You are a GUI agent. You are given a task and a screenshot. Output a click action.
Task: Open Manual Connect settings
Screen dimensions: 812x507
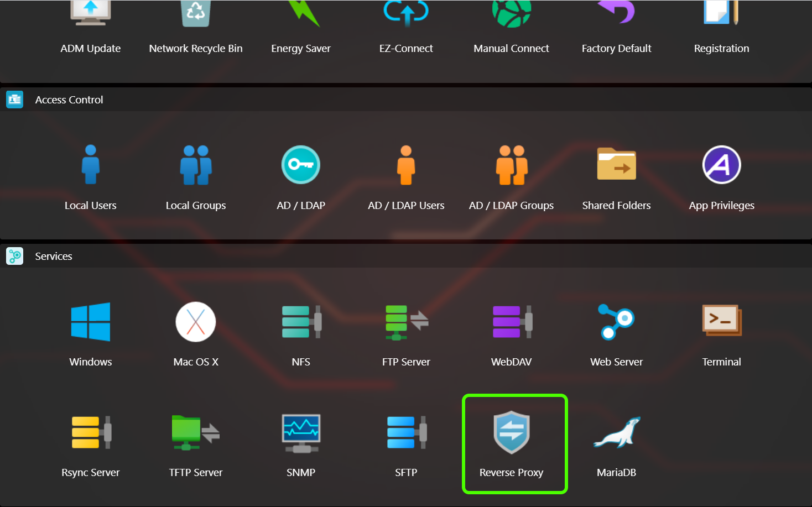point(511,28)
